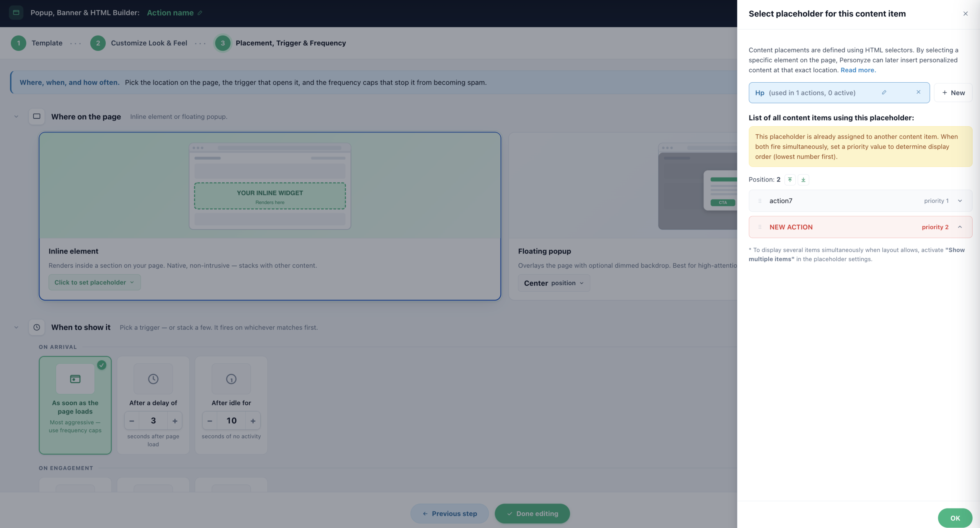
Task: Move position up with arrow icon
Action: [x=790, y=180]
